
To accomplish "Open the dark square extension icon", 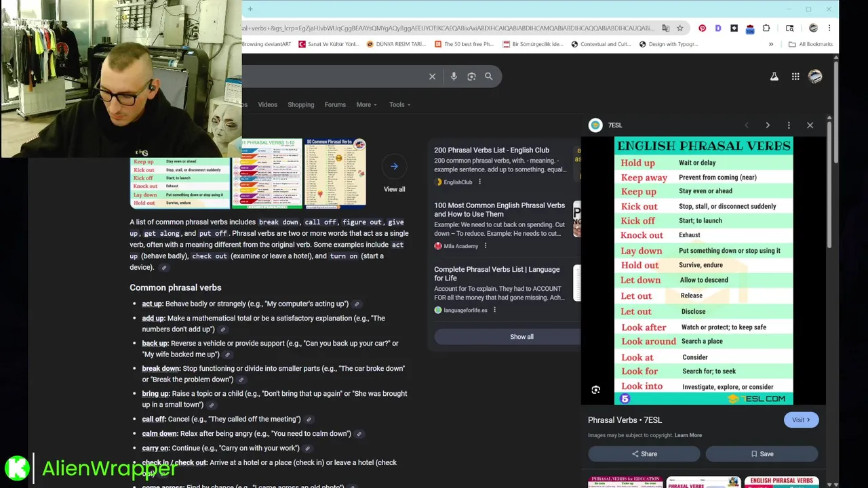I will pyautogui.click(x=734, y=28).
